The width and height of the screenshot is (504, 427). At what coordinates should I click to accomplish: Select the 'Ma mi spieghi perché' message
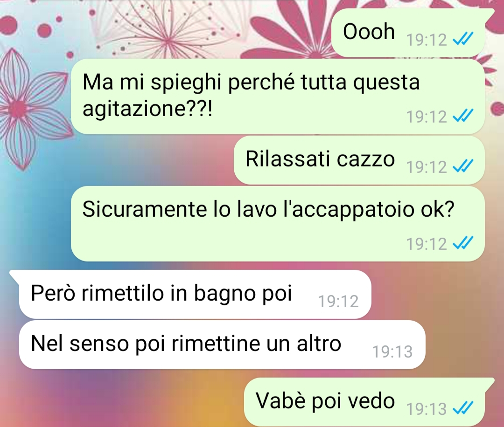pos(278,96)
